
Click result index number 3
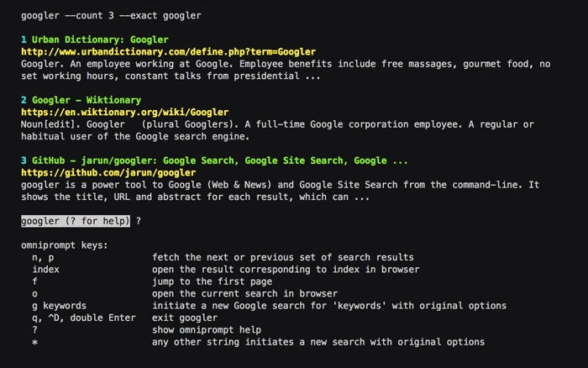click(24, 160)
